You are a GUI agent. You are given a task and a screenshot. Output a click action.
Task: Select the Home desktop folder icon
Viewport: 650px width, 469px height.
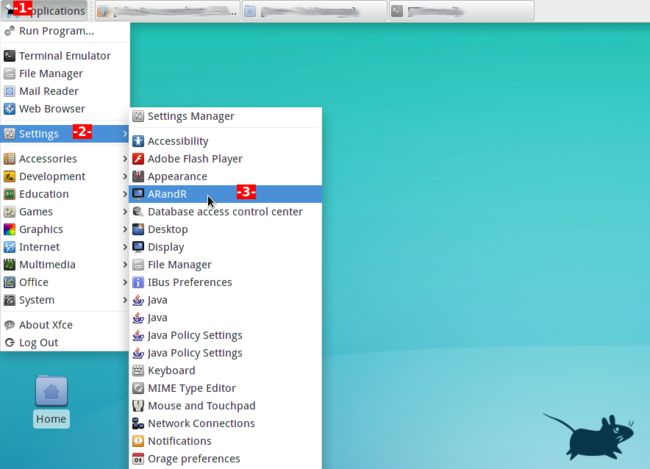[51, 391]
